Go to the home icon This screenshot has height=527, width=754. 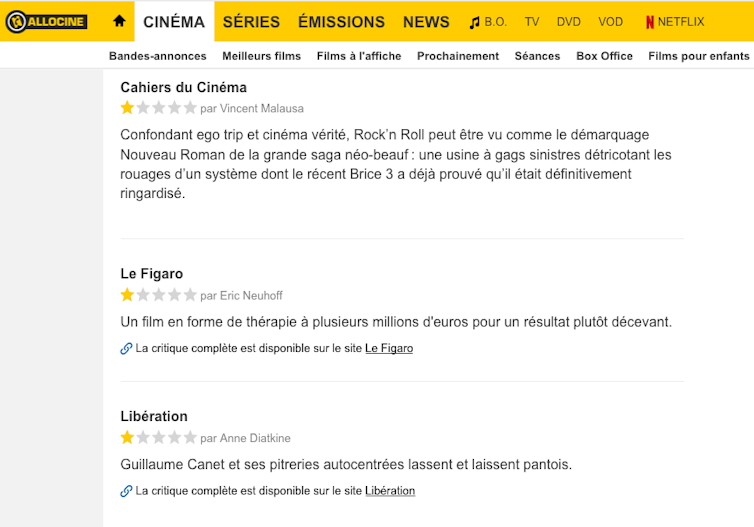119,21
